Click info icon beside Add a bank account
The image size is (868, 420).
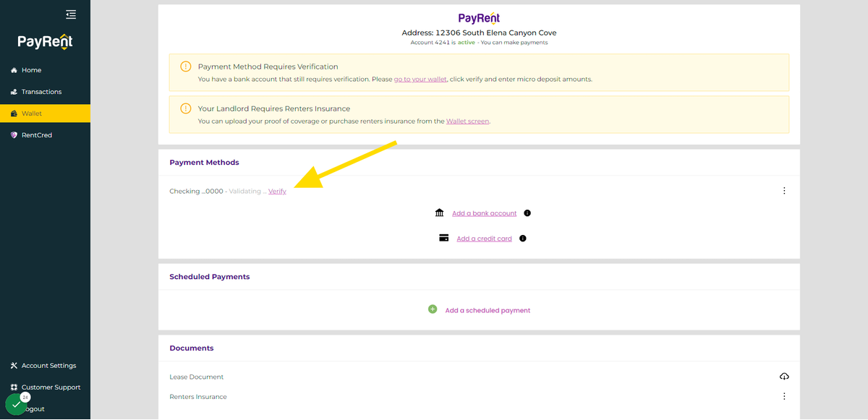[x=527, y=213]
